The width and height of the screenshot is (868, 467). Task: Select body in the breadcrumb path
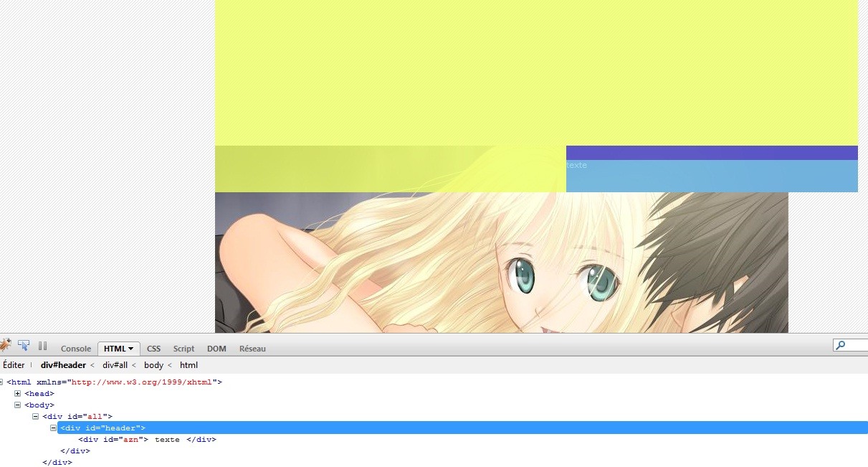(153, 365)
